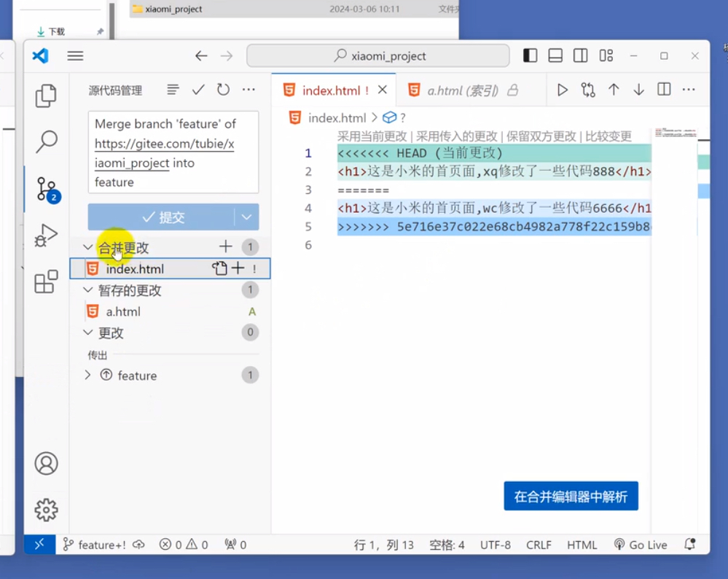Keep both changes 保留双方更改
Image resolution: width=728 pixels, height=579 pixels.
point(541,136)
